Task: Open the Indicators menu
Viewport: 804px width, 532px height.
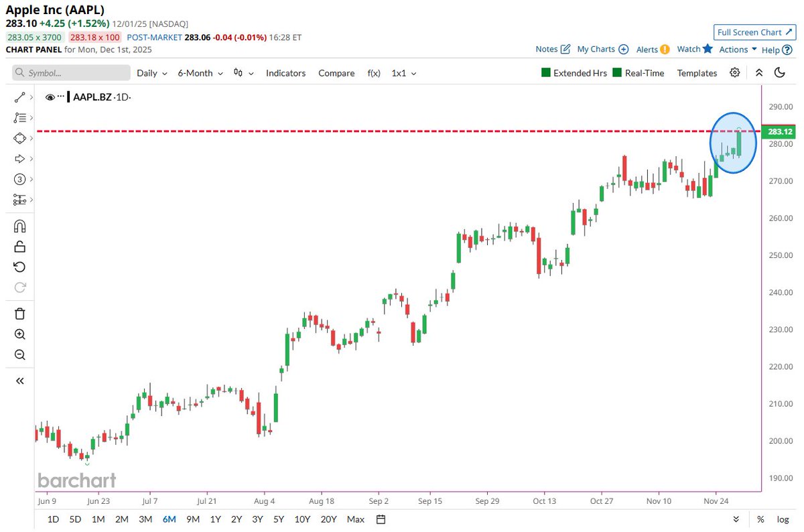Action: click(285, 73)
